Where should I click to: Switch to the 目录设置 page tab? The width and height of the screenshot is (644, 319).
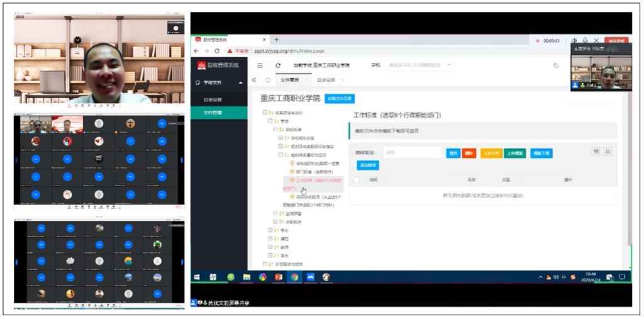tap(326, 80)
